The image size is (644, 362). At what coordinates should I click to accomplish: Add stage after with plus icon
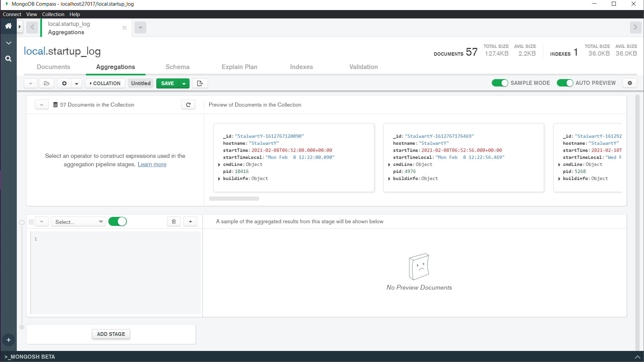(191, 222)
